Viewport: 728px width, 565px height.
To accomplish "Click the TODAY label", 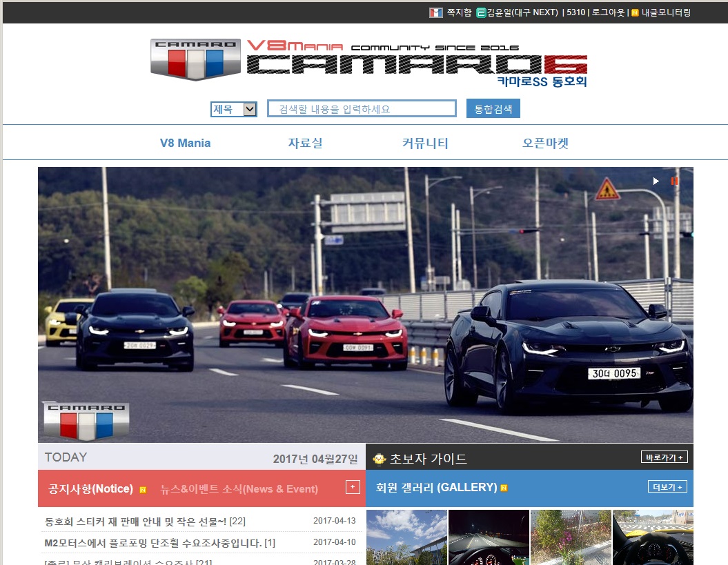I will click(x=66, y=457).
